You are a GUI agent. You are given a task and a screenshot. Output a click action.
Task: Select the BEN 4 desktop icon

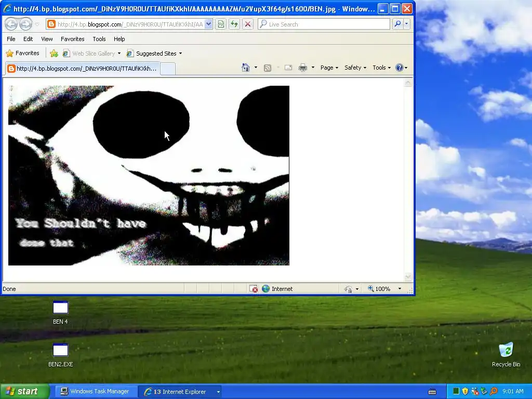(60, 312)
